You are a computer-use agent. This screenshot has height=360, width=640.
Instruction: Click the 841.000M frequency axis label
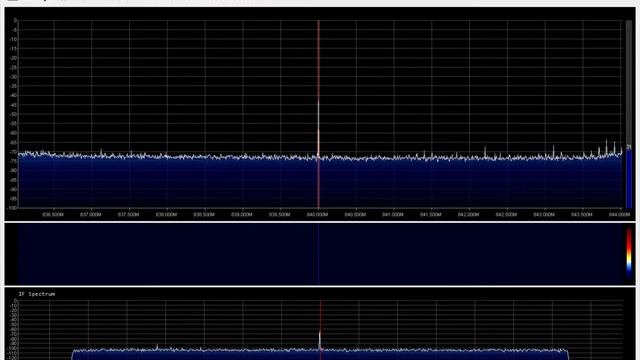tap(393, 215)
